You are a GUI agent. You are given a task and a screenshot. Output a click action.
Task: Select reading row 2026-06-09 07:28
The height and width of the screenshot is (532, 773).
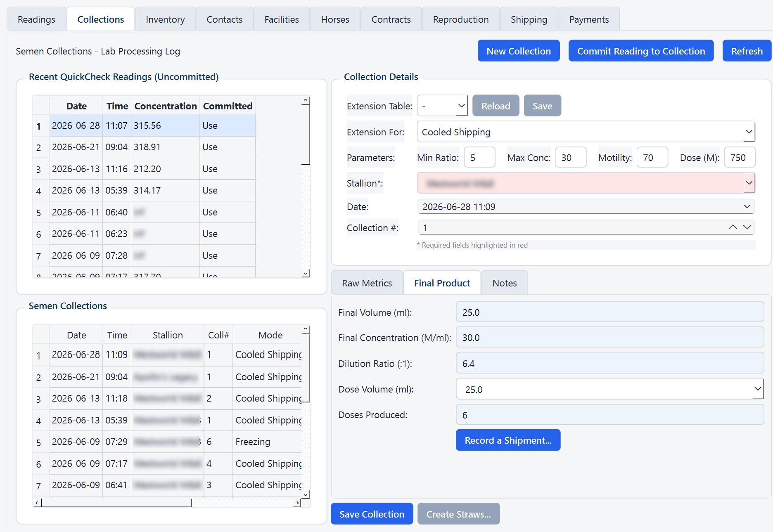[x=144, y=255]
